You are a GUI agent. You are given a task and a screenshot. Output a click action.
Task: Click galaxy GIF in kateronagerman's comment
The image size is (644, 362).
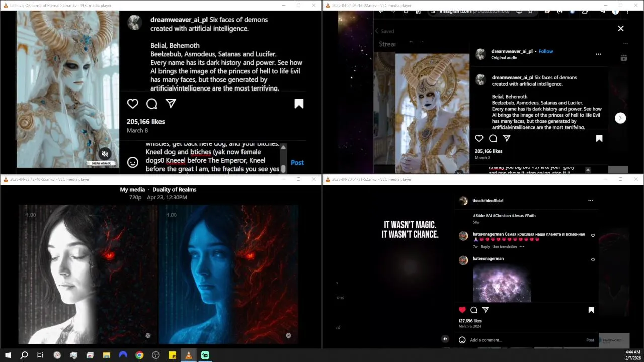(x=502, y=283)
